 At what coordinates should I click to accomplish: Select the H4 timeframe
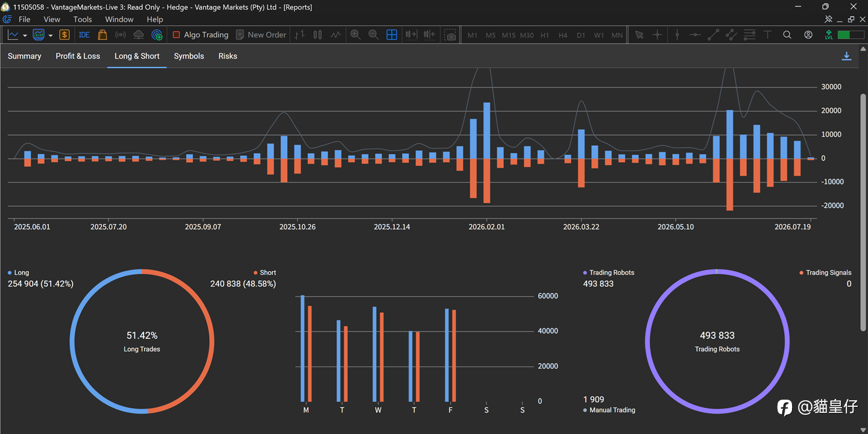pyautogui.click(x=563, y=35)
